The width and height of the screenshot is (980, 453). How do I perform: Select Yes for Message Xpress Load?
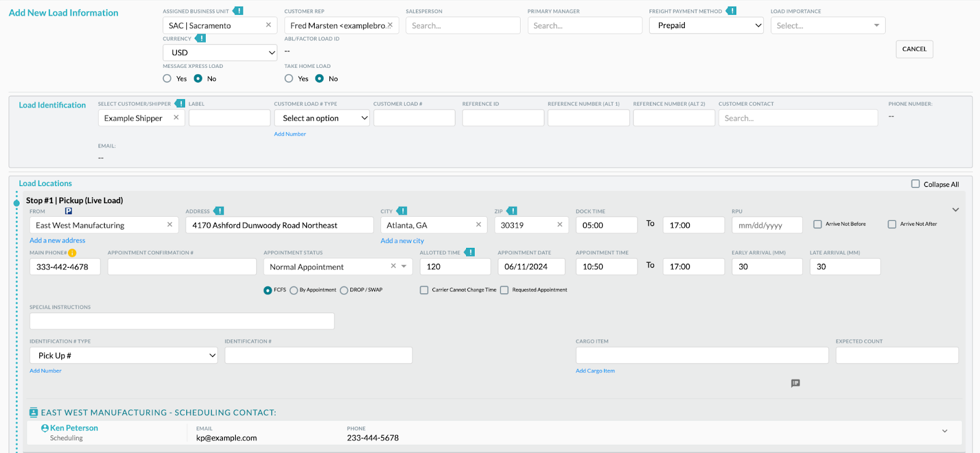167,78
